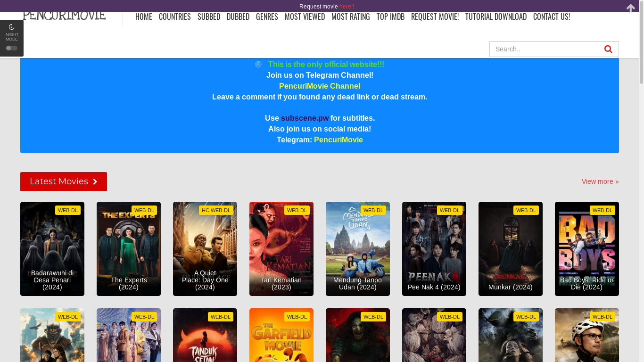The width and height of the screenshot is (644, 362).
Task: Click the HC WEB-DL badge on A Quiet Place
Action: [216, 210]
